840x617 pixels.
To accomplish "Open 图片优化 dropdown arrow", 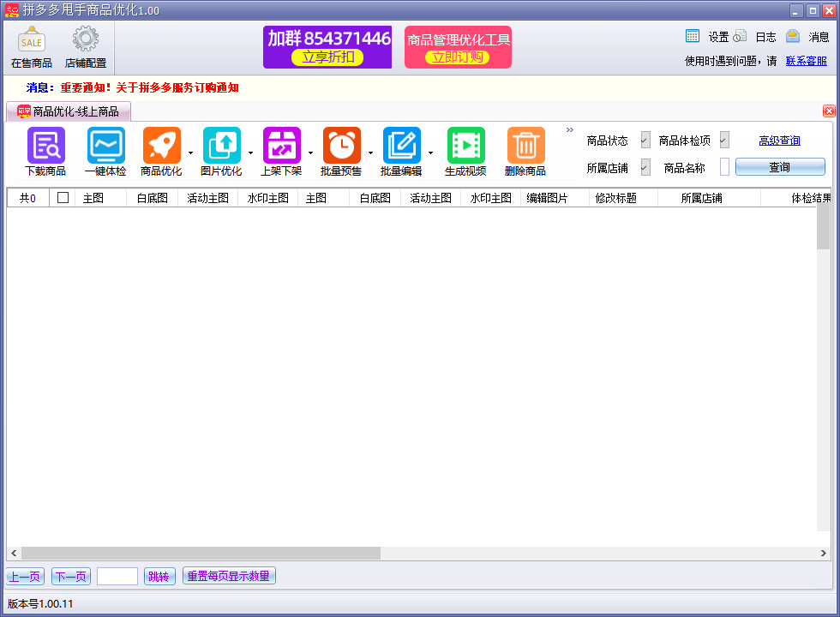I will point(250,153).
